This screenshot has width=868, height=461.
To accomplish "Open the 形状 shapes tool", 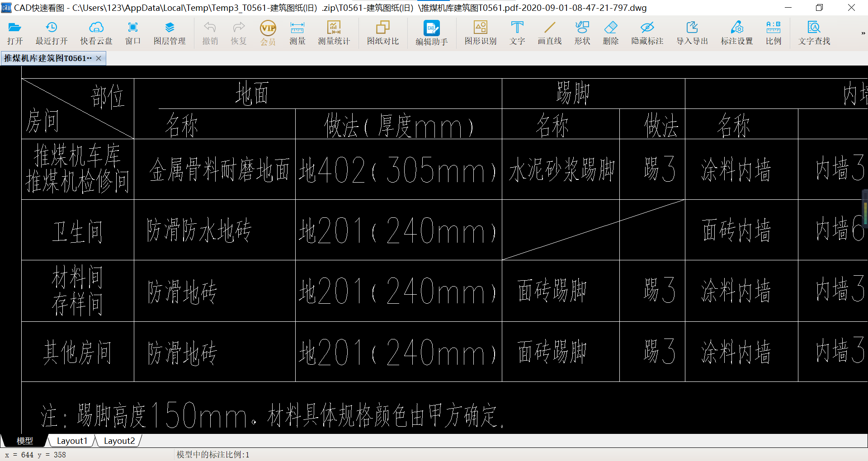I will click(x=582, y=33).
